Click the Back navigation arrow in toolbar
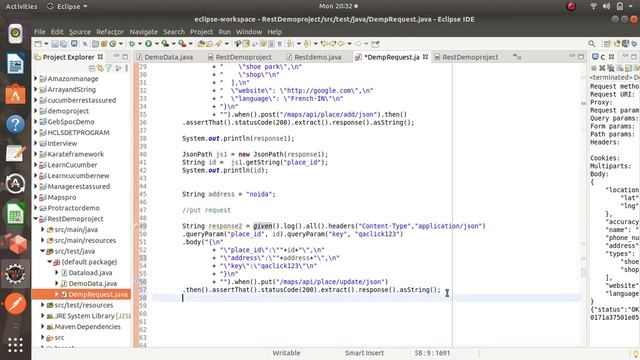The width and height of the screenshot is (640, 360). pyautogui.click(x=340, y=44)
